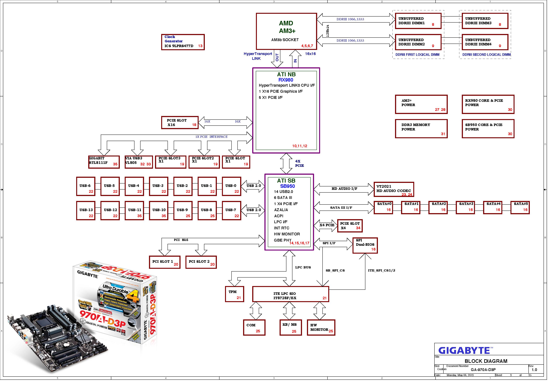
Task: Select the USB-6 port box
Action: 86,186
